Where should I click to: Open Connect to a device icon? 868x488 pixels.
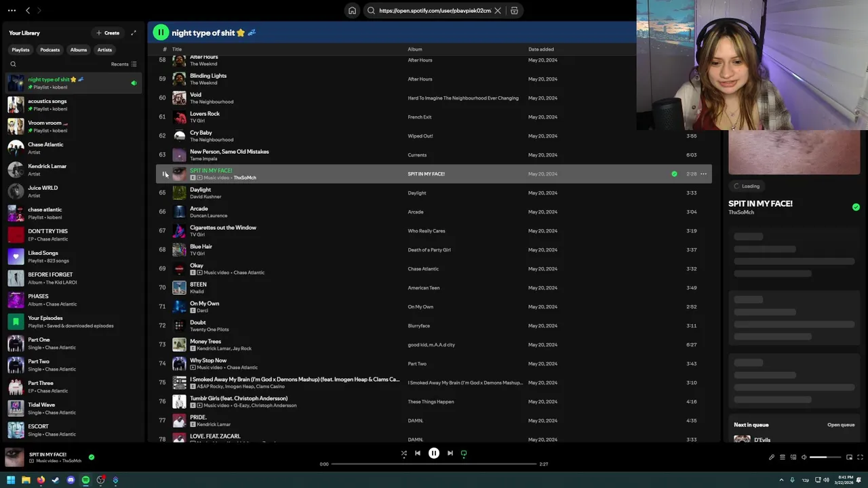(793, 457)
